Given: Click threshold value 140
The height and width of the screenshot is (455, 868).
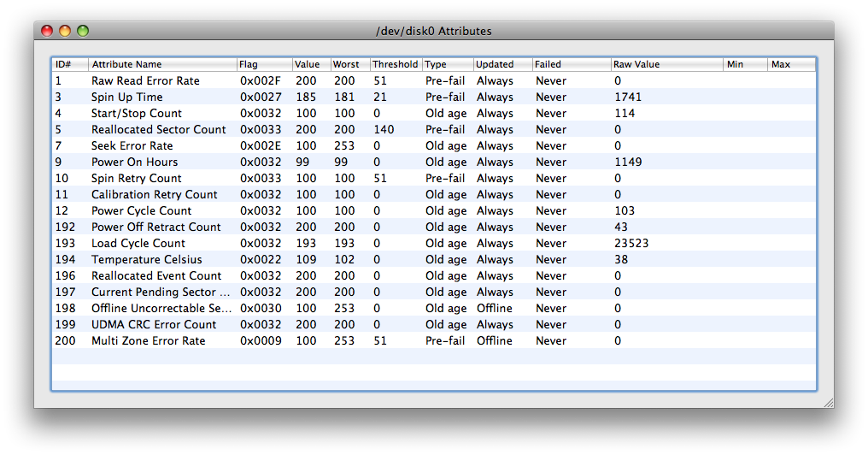Looking at the screenshot, I should [384, 130].
